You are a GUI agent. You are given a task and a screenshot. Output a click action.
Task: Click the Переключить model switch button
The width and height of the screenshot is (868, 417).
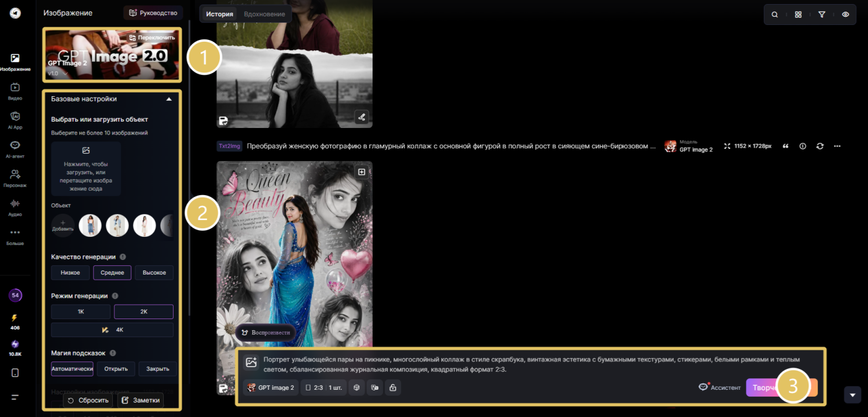point(152,38)
